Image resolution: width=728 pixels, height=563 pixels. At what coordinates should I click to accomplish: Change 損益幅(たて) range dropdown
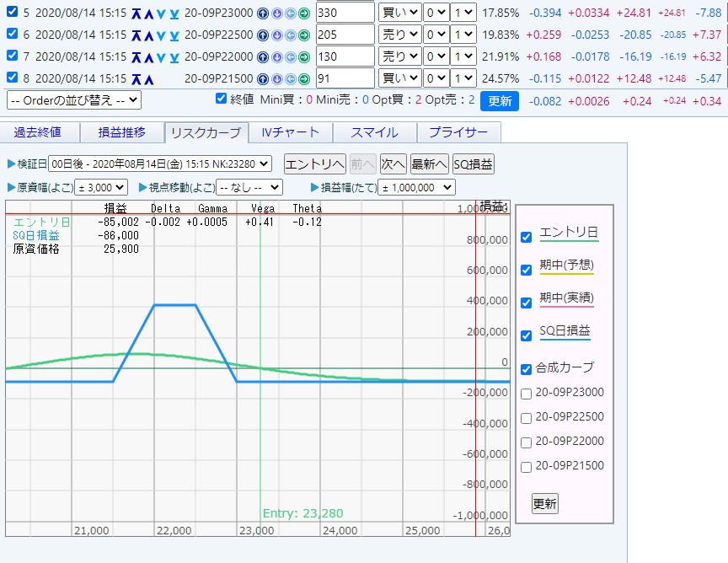pos(417,187)
